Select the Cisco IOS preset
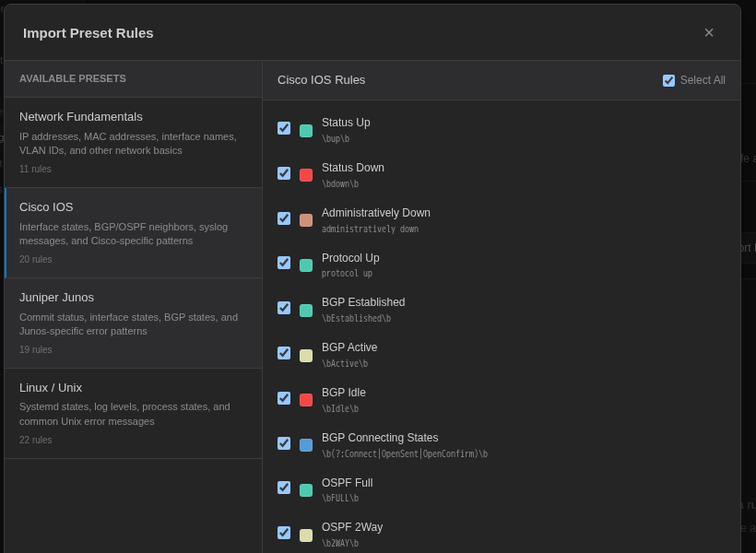This screenshot has height=553, width=756. 133,233
